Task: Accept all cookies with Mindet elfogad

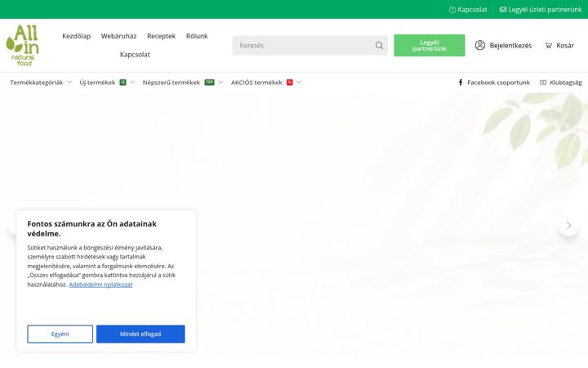Action: (140, 334)
